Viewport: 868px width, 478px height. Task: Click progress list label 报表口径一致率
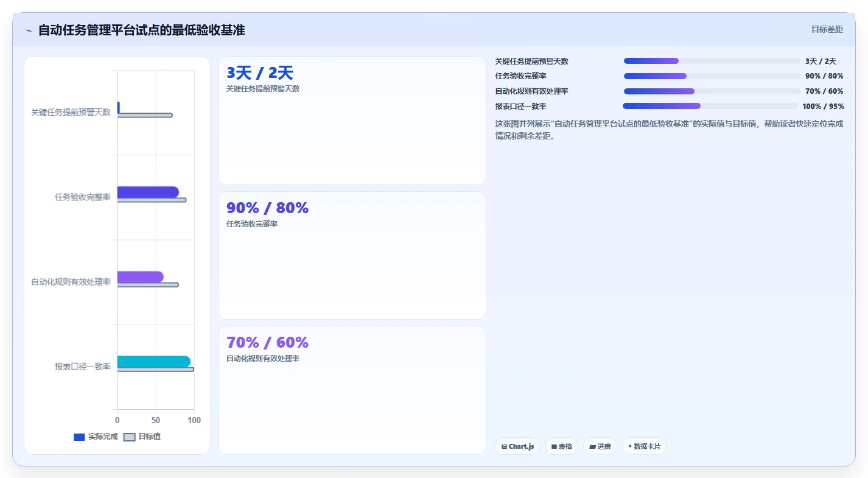click(521, 107)
